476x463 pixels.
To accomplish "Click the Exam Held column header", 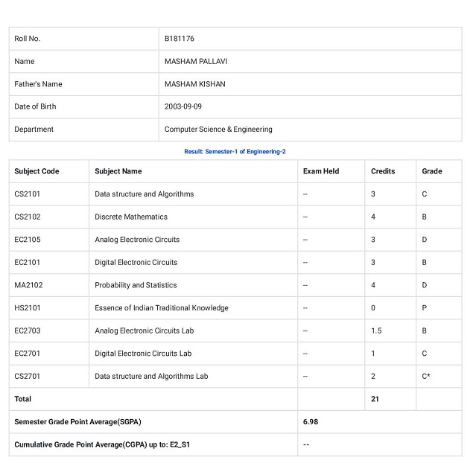I will 321,171.
